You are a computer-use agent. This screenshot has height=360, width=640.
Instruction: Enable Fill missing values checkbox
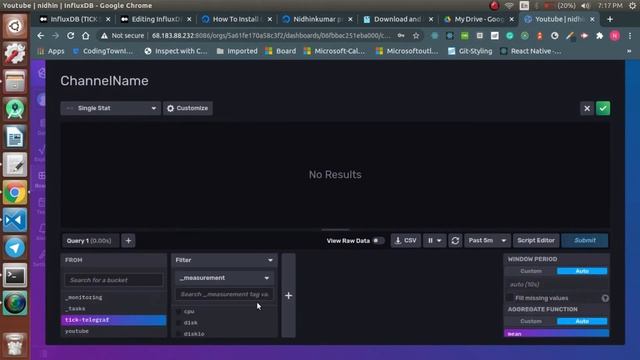tap(510, 298)
